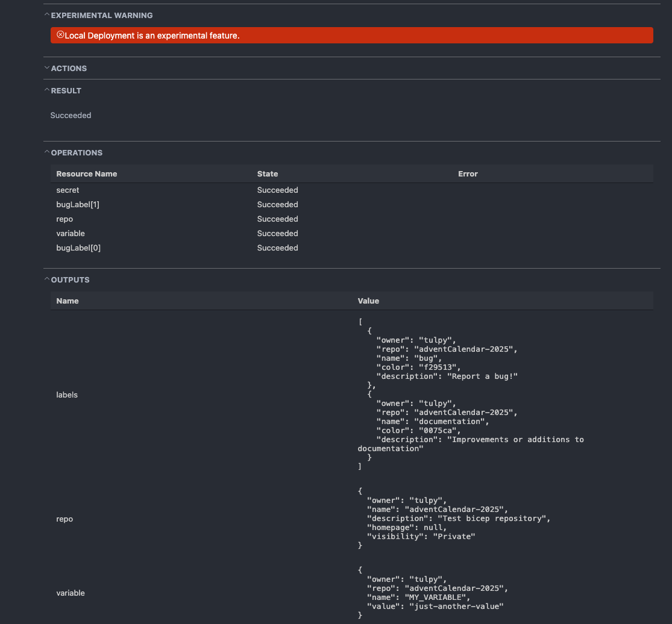Image resolution: width=672 pixels, height=624 pixels.
Task: Click the Resource Name column header
Action: click(x=87, y=174)
